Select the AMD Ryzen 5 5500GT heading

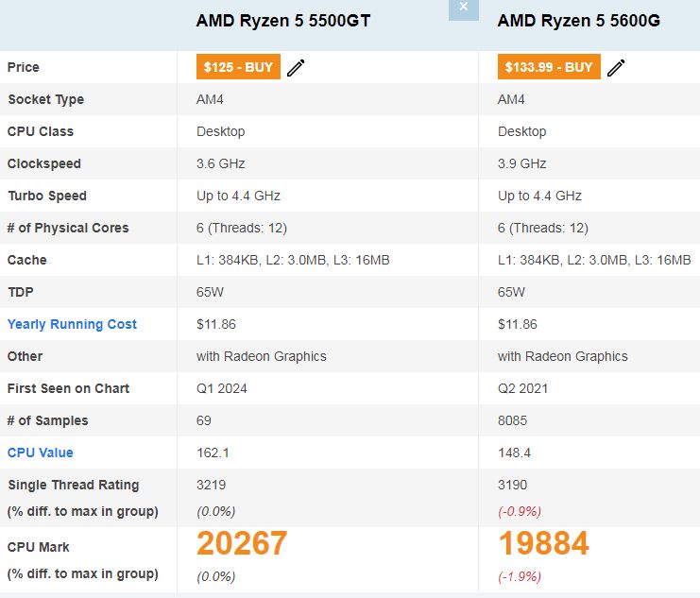pos(283,21)
